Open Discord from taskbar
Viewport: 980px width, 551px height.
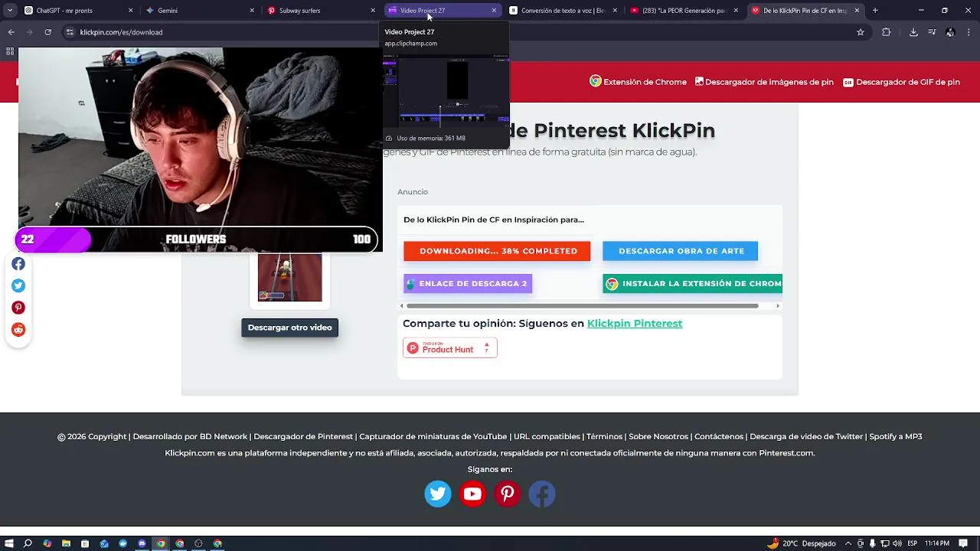point(142,543)
